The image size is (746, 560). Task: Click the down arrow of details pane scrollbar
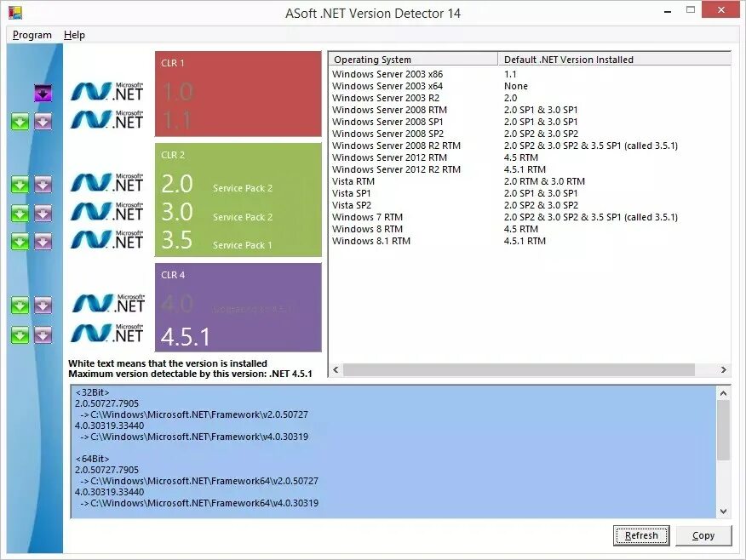[723, 511]
